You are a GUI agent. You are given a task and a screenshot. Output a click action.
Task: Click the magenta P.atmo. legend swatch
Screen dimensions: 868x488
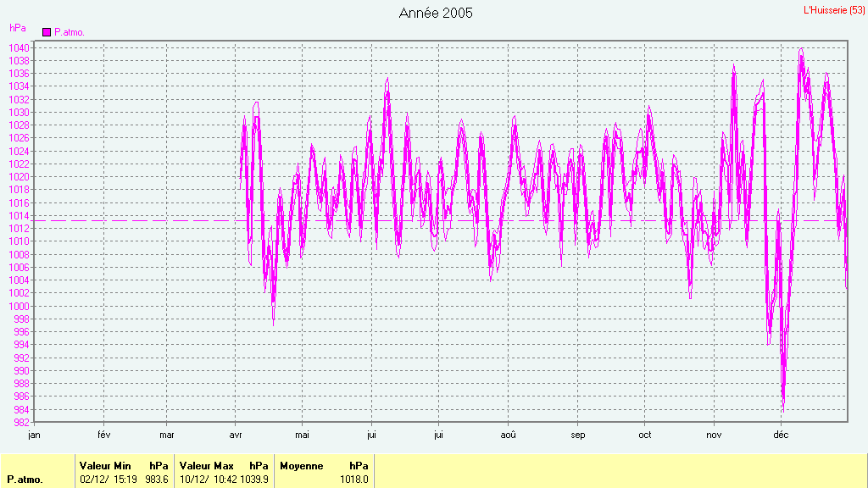point(47,32)
